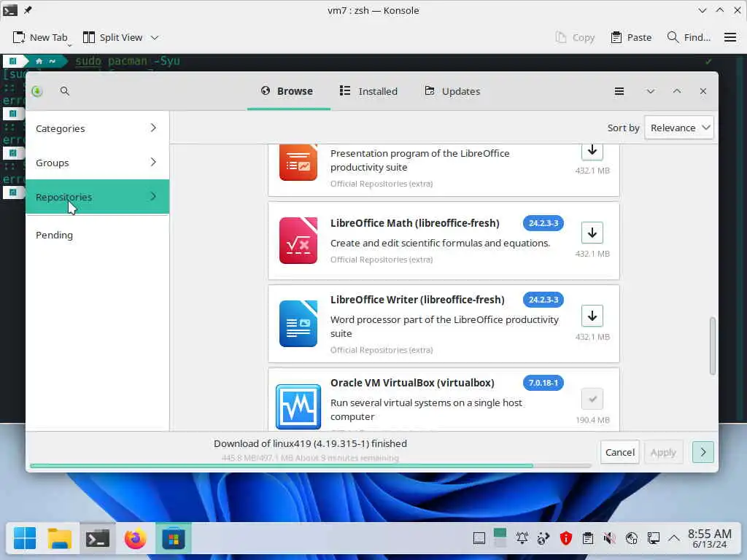This screenshot has width=747, height=560.
Task: Click the package list vertical scrollbar
Action: coord(712,346)
